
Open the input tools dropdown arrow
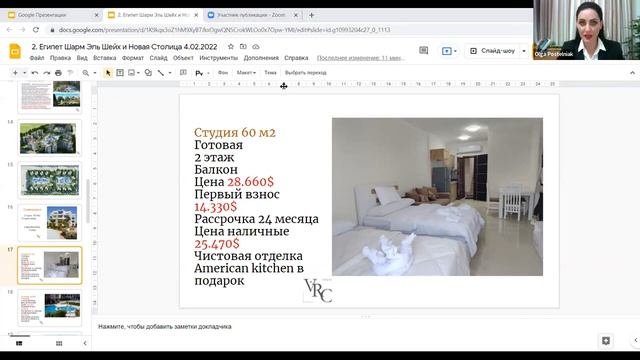click(x=208, y=73)
